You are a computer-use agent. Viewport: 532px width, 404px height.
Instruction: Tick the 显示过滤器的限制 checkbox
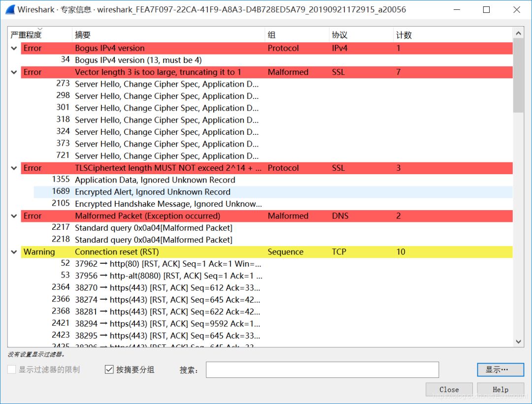[x=11, y=370]
